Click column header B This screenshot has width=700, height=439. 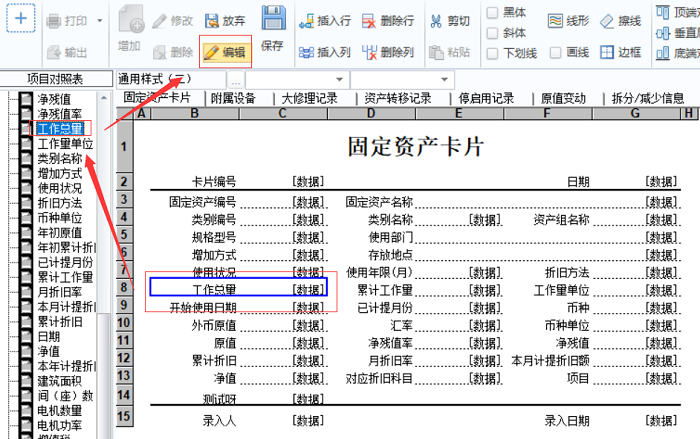[195, 113]
